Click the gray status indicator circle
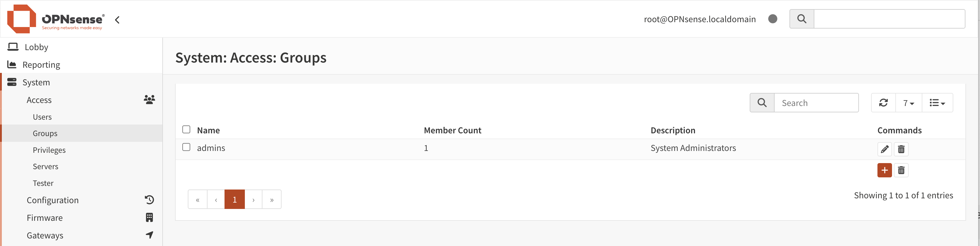The height and width of the screenshot is (246, 980). 772,19
